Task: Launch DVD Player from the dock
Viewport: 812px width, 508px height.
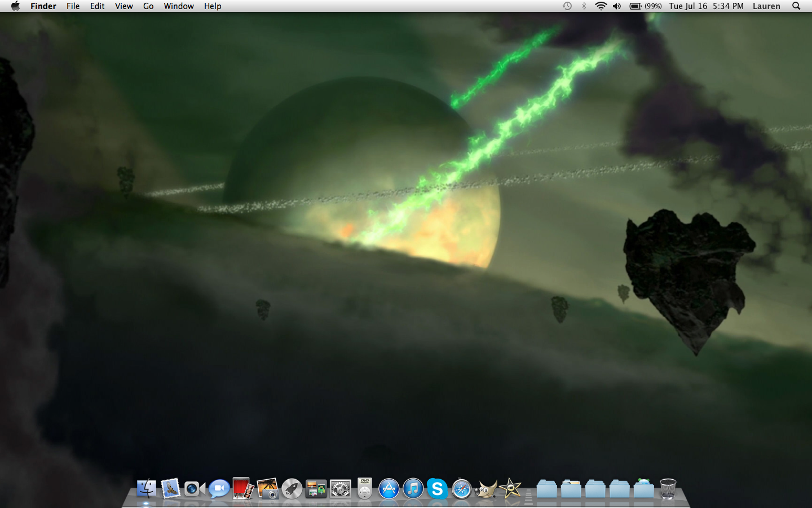Action: tap(365, 488)
